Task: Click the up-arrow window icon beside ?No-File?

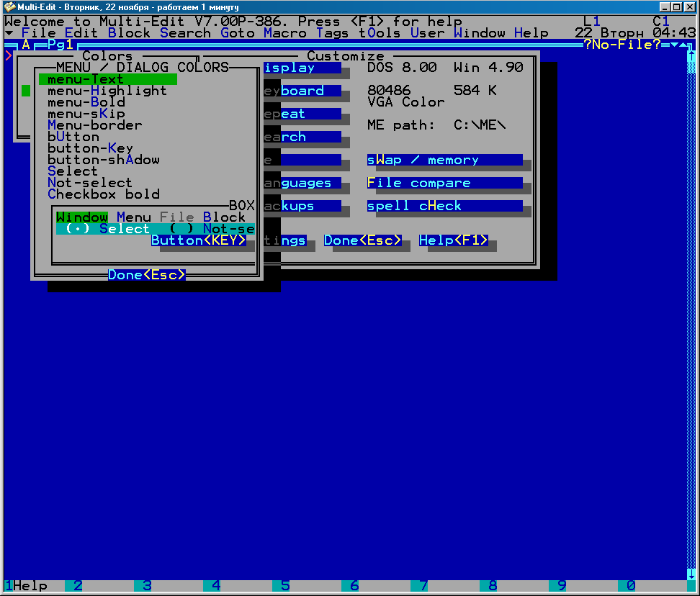Action: 683,45
